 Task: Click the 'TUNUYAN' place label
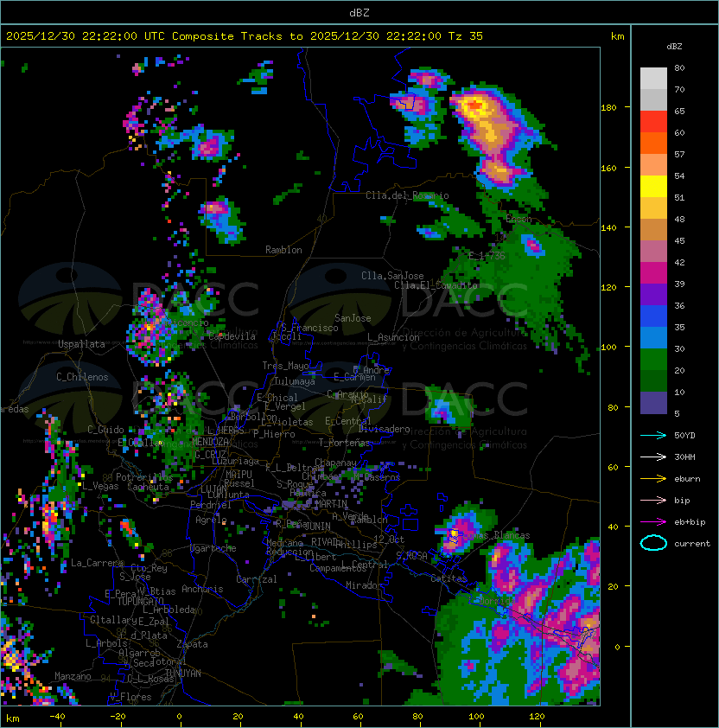[x=183, y=674]
